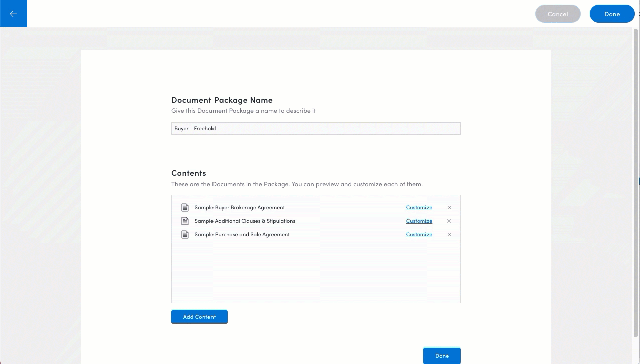Open document icon for Sample Additional Clauses & Stipulations
Image resolution: width=640 pixels, height=364 pixels.
coord(185,221)
